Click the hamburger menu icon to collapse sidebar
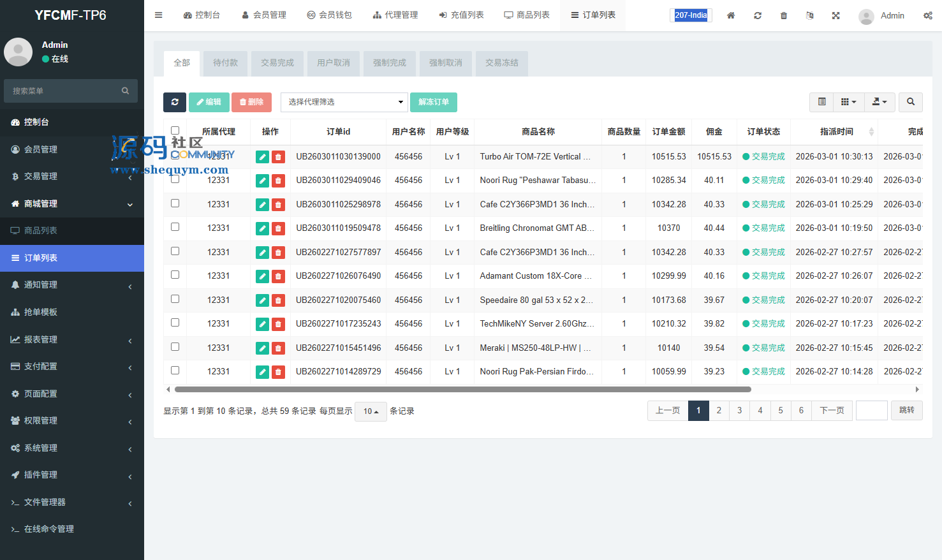This screenshot has width=942, height=560. coord(159,15)
